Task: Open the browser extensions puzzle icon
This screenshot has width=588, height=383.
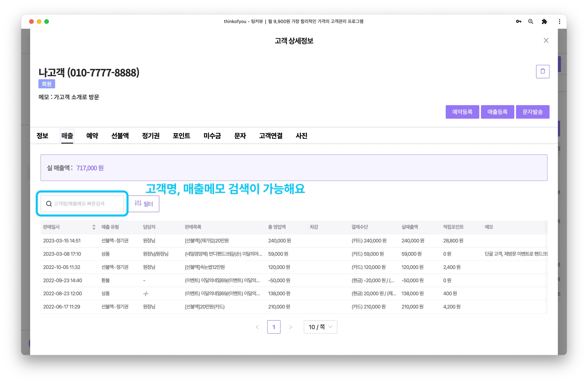Action: (x=544, y=22)
